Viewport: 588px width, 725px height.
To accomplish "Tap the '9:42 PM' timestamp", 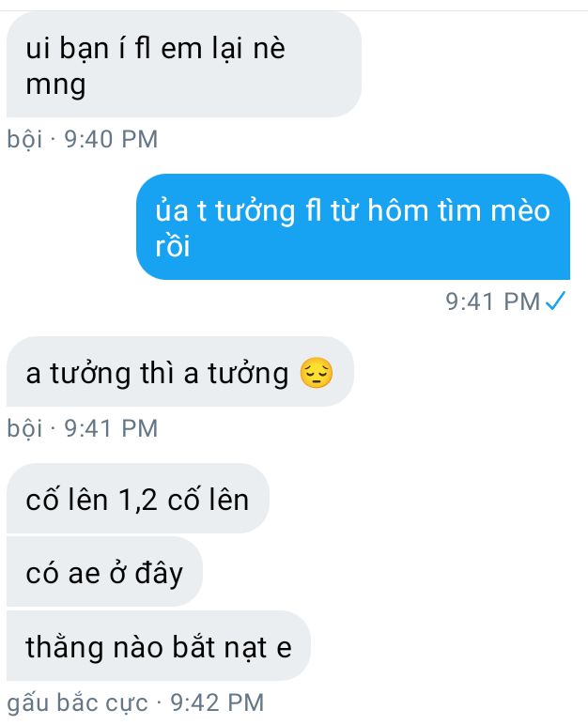I will coord(217,702).
